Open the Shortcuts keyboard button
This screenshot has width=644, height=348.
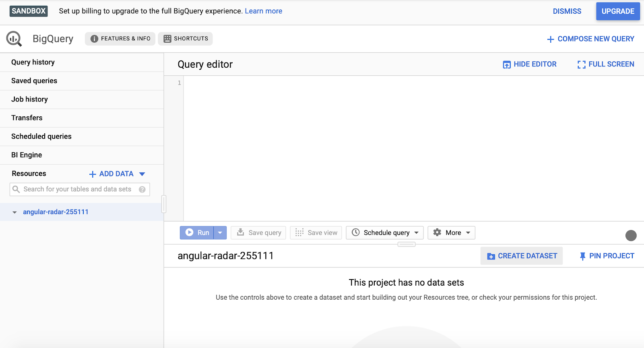tap(185, 39)
